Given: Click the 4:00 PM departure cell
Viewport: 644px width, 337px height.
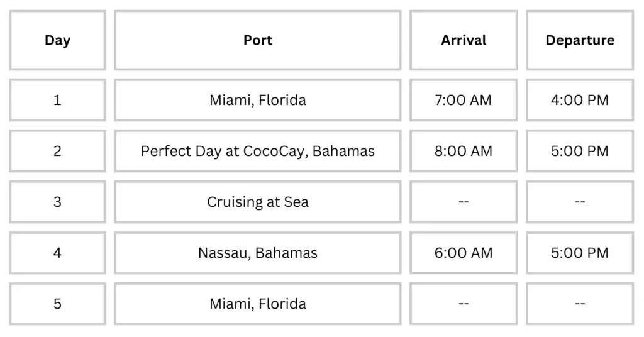Looking at the screenshot, I should 580,100.
